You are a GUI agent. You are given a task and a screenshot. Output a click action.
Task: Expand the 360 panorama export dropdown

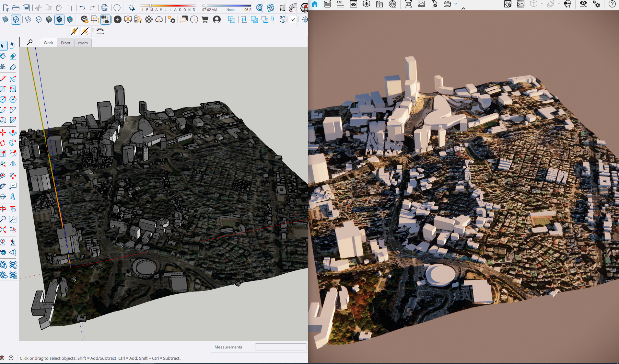coord(456,4)
